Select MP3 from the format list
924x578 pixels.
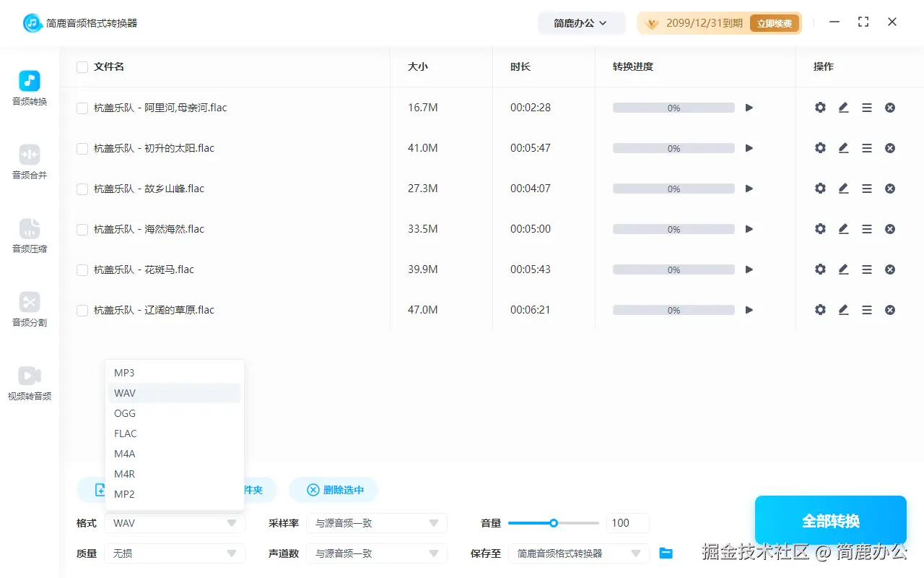pos(124,372)
